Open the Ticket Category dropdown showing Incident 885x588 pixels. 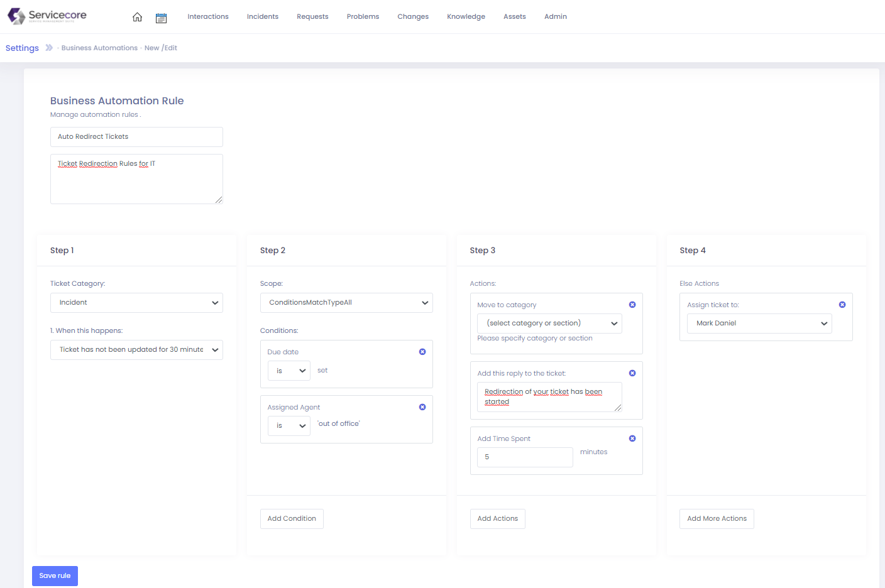(136, 302)
